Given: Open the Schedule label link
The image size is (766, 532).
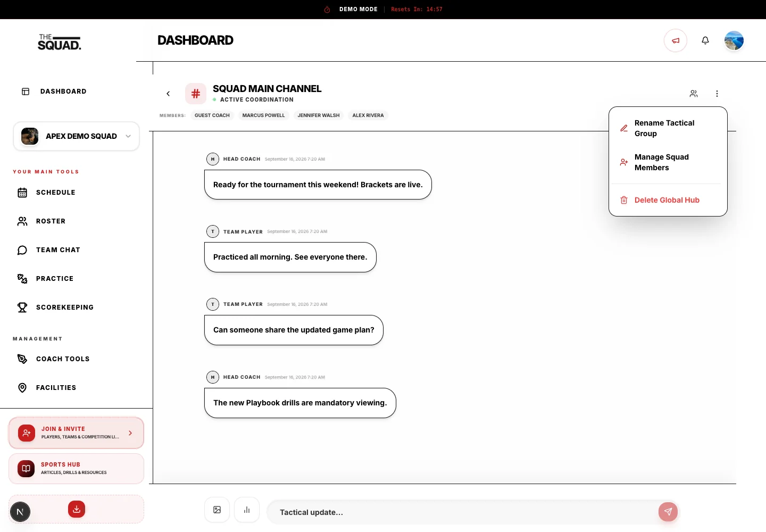Looking at the screenshot, I should click(56, 193).
